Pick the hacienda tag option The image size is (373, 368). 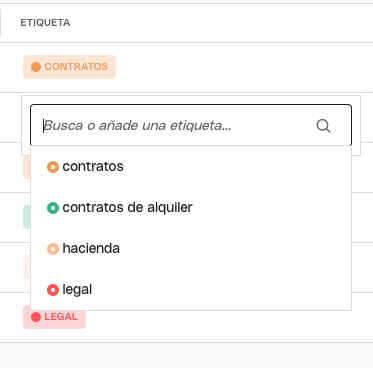(191, 248)
